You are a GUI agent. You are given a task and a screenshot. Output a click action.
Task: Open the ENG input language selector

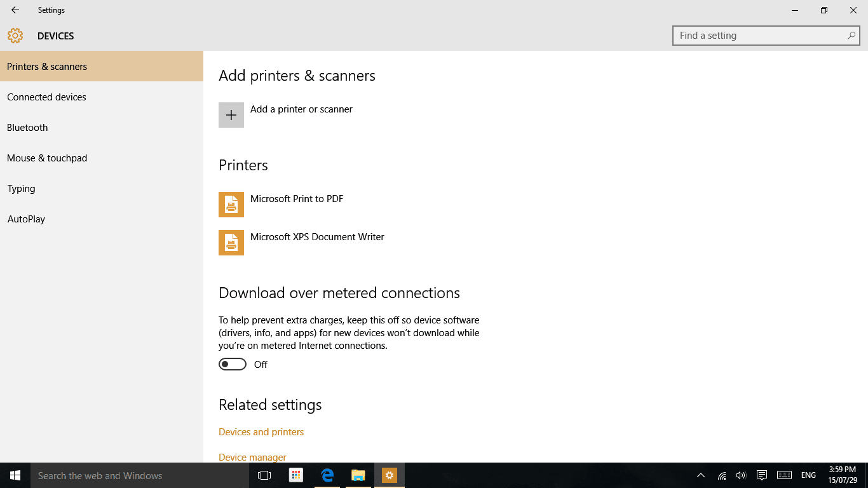coord(808,475)
